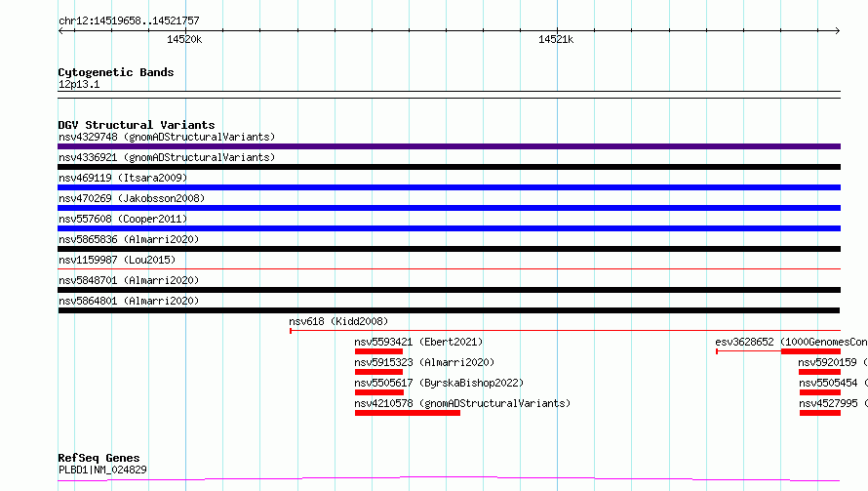The width and height of the screenshot is (868, 491).
Task: Click the thick red bar under esv3628652
Action: coord(811,351)
